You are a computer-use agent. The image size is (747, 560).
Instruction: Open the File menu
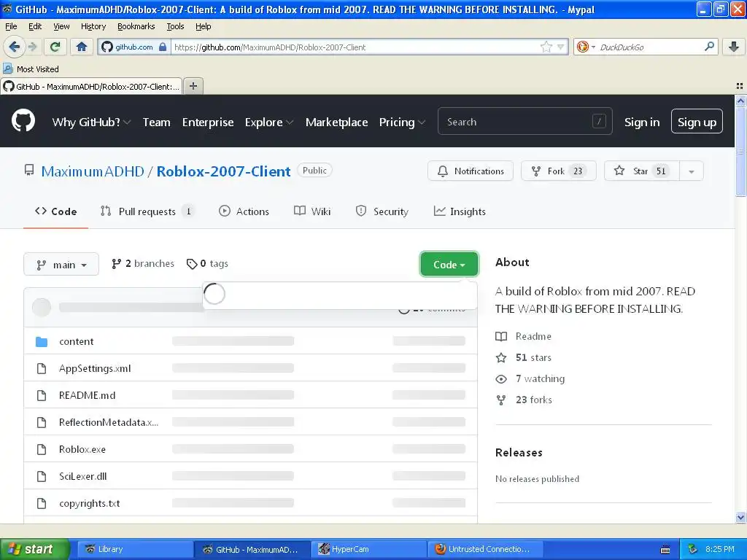(x=11, y=26)
